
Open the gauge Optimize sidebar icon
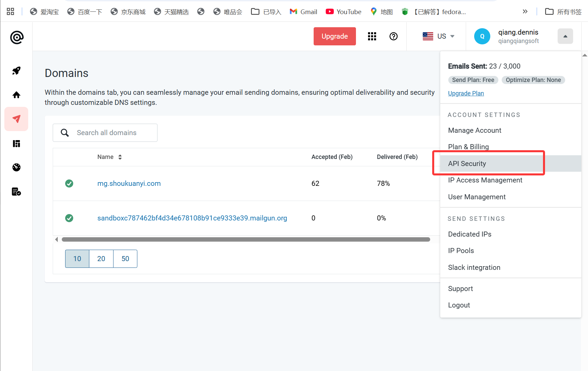tap(16, 167)
